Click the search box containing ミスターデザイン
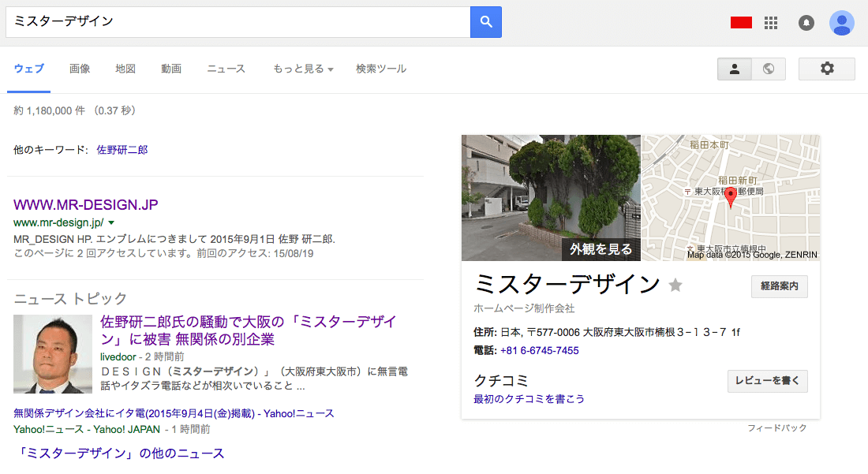The image size is (868, 474). 238,22
